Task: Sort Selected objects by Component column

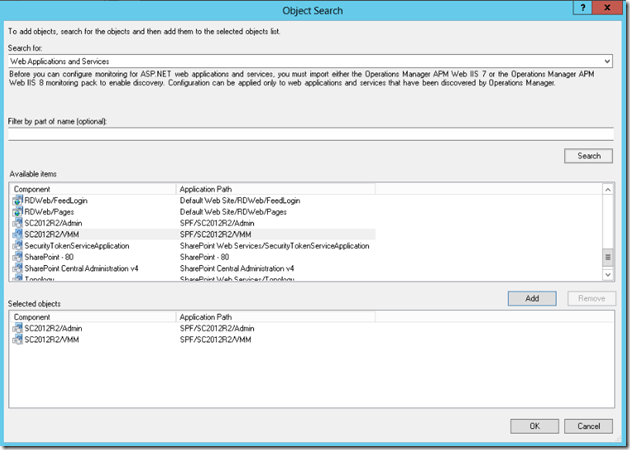Action: click(x=92, y=317)
